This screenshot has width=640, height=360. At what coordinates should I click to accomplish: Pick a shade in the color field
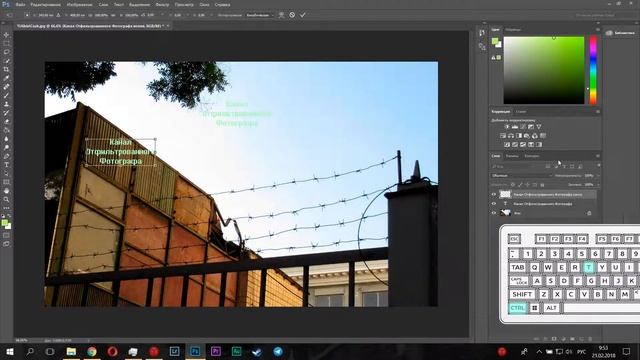pos(544,70)
